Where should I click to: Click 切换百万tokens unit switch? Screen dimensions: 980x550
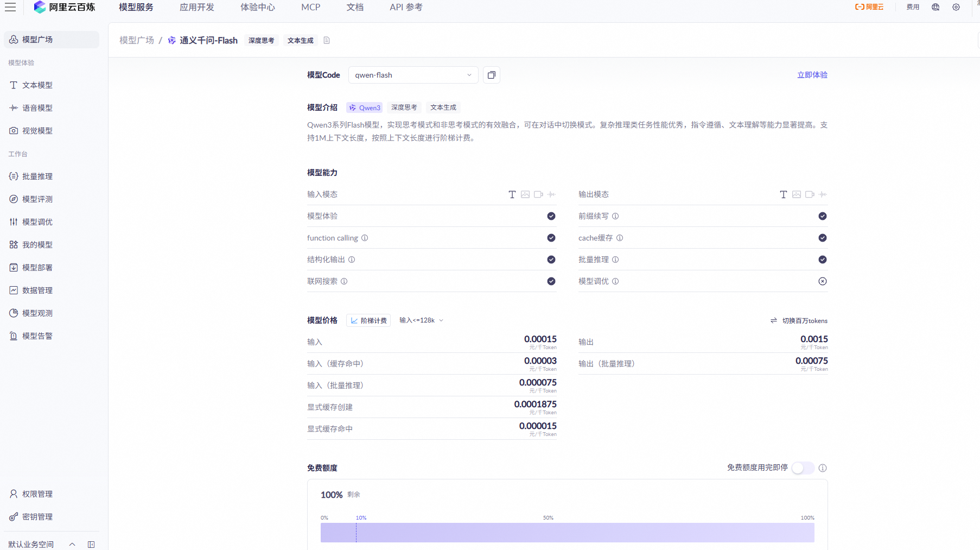799,321
